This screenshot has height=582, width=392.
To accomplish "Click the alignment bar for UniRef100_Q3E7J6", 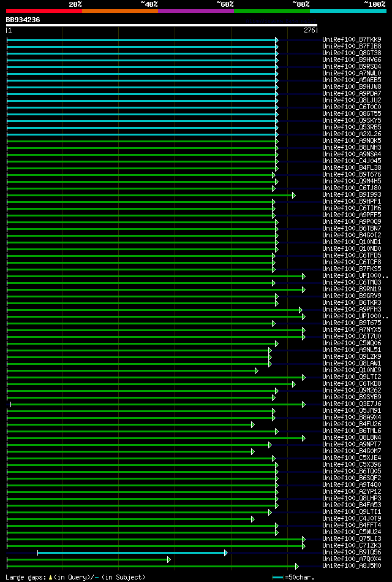I will (x=157, y=404).
